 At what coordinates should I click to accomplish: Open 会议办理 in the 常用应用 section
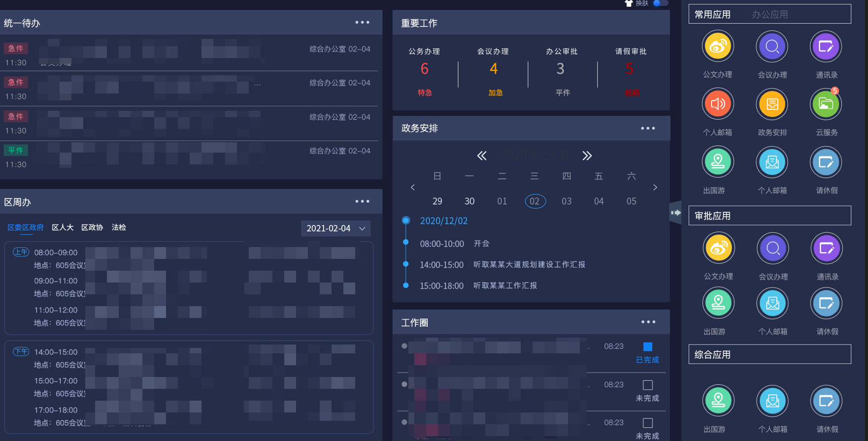click(x=772, y=47)
